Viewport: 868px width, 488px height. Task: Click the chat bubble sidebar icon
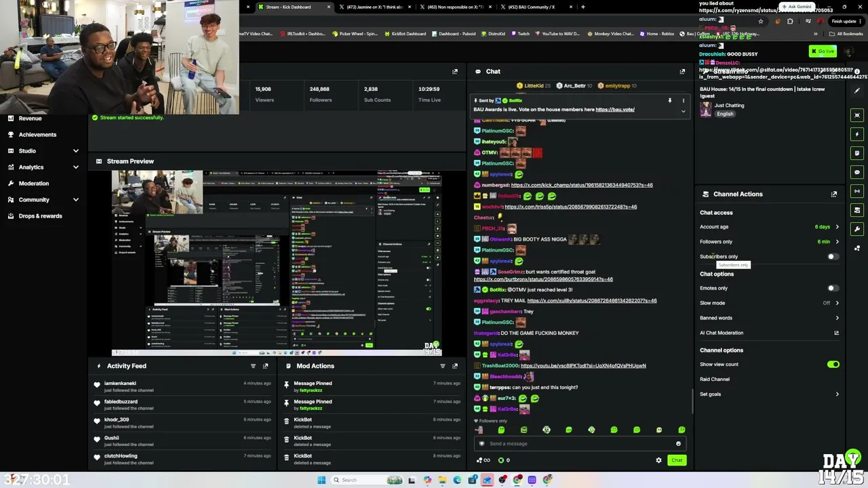coord(857,172)
